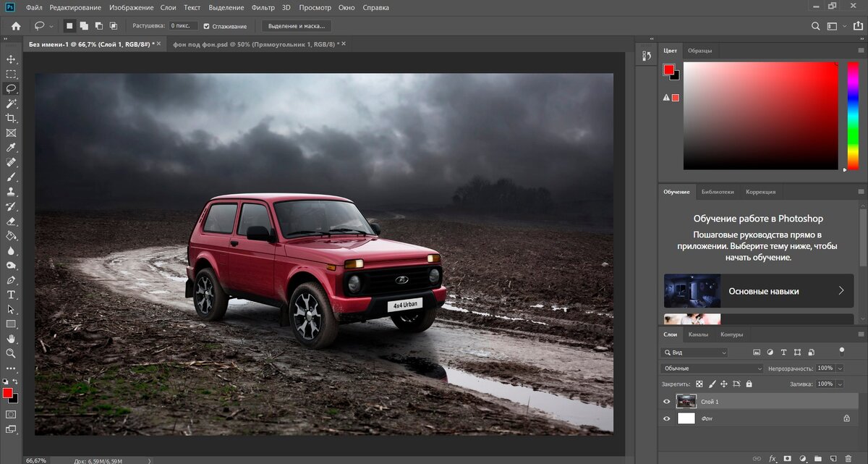Toggle layer filtering switch on

coord(841,351)
